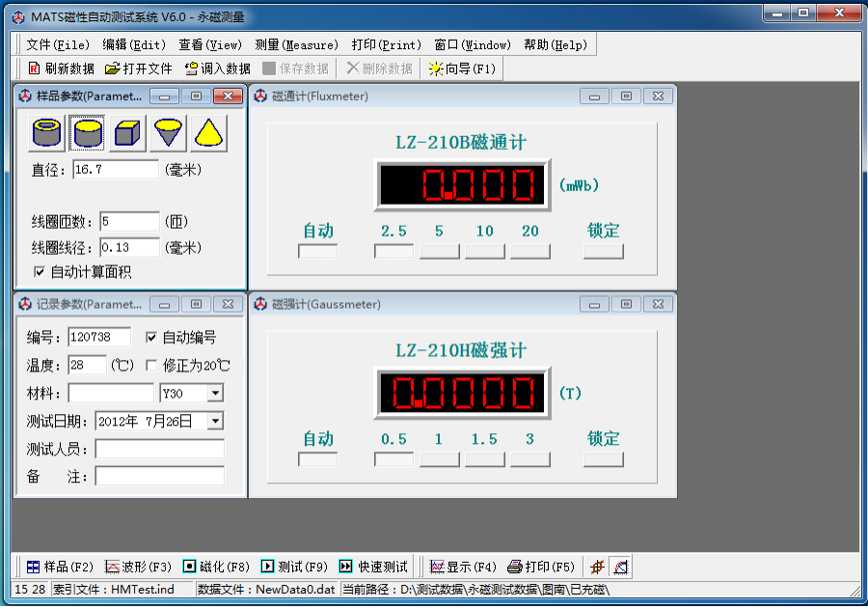
Task: Toggle fluxmeter 自动 auto range button
Action: click(x=317, y=252)
